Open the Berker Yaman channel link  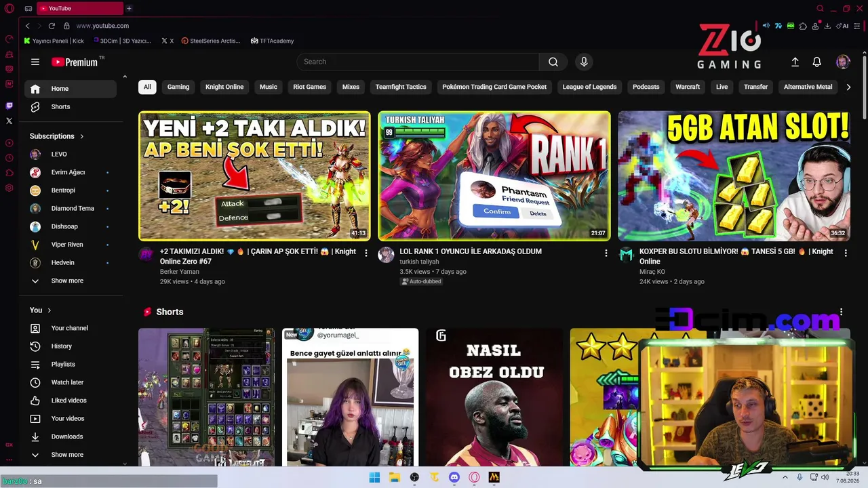click(179, 272)
